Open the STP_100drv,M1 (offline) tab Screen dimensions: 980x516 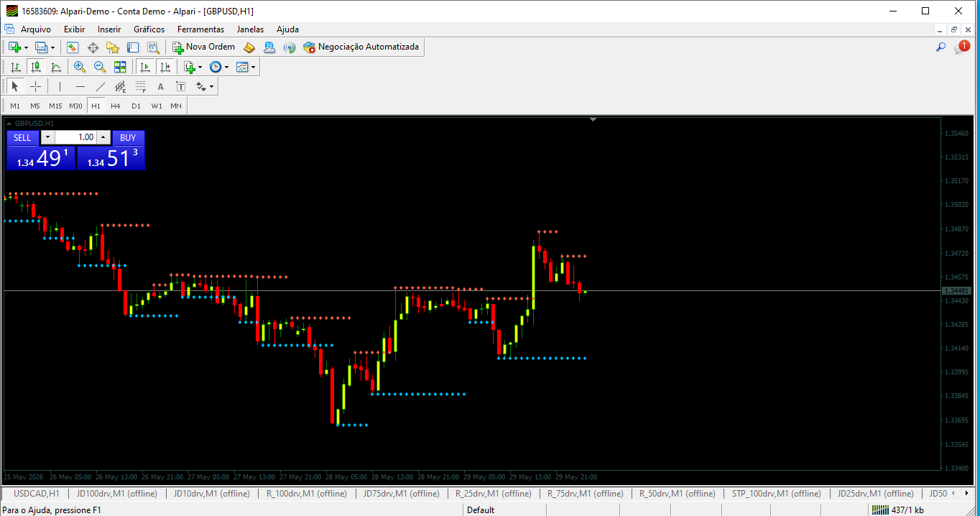coord(777,494)
